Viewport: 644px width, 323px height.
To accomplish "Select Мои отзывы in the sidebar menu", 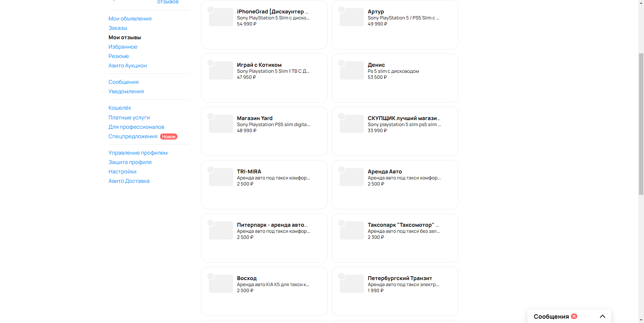I will click(125, 38).
